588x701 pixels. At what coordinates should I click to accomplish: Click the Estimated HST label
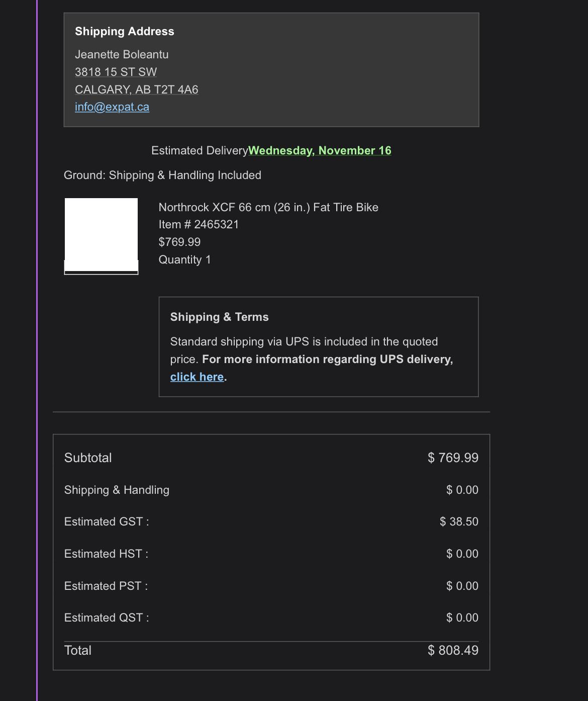pyautogui.click(x=106, y=554)
